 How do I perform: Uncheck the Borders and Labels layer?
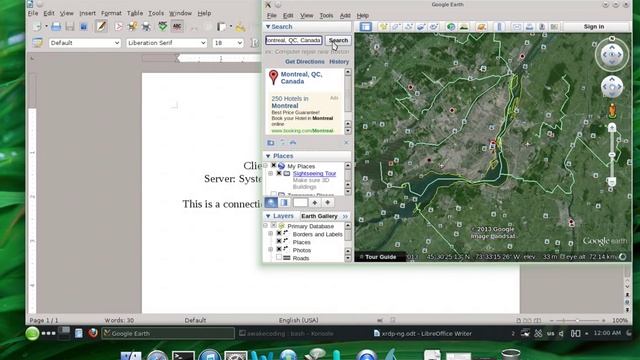click(x=279, y=233)
